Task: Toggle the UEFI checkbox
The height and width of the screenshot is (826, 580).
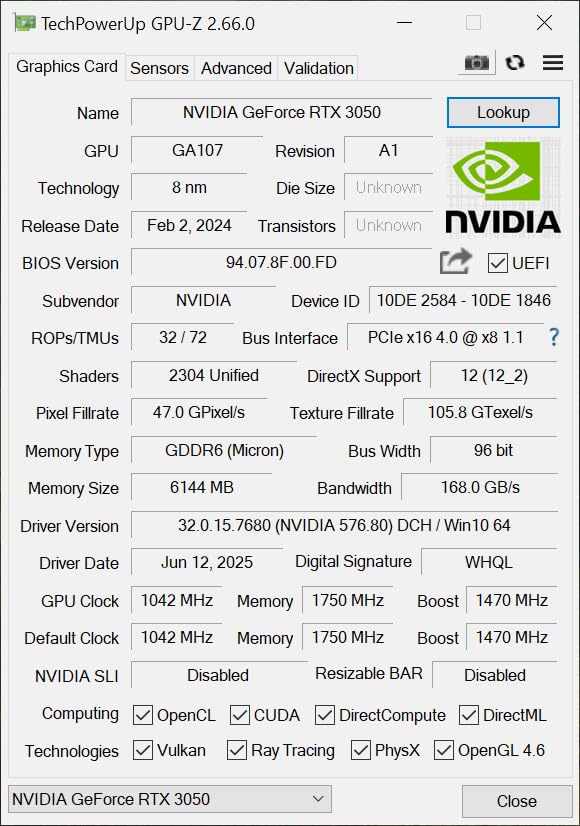Action: click(x=497, y=263)
